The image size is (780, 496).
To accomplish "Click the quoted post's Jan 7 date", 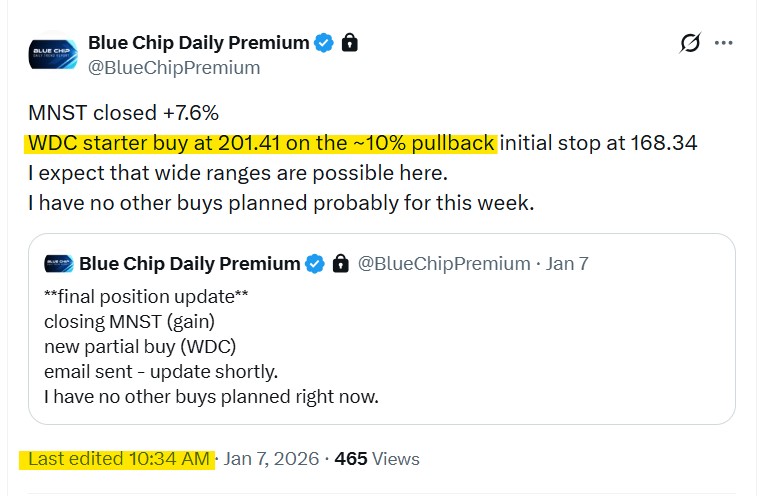I will click(x=567, y=264).
